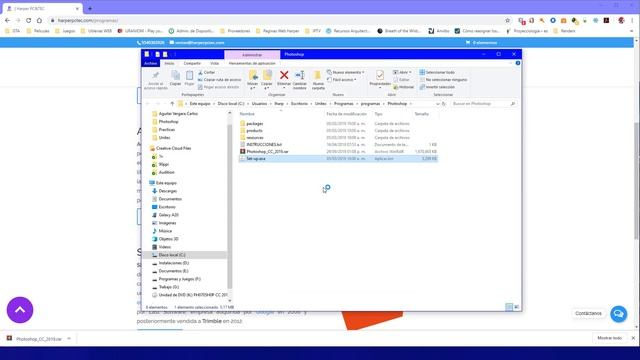The image size is (640, 360).
Task: Switch to the Compartir ribbon tab
Action: pos(192,63)
